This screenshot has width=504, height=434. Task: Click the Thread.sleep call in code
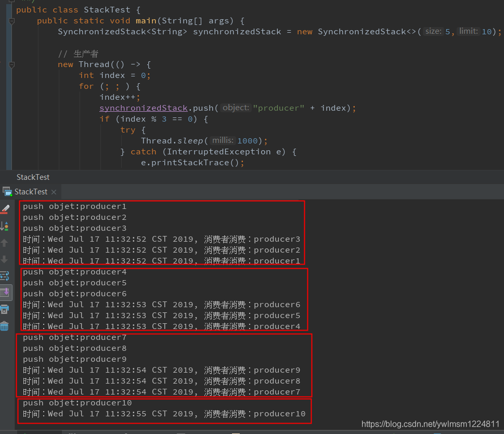click(x=204, y=141)
